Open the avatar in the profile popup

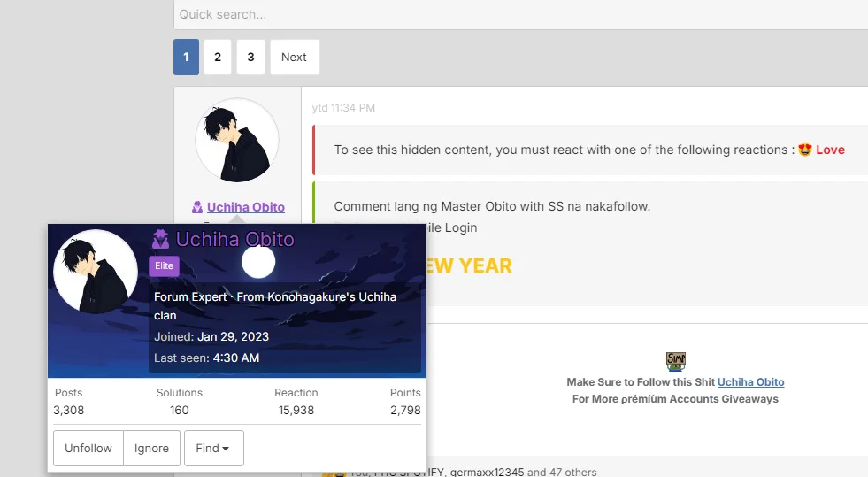point(96,272)
